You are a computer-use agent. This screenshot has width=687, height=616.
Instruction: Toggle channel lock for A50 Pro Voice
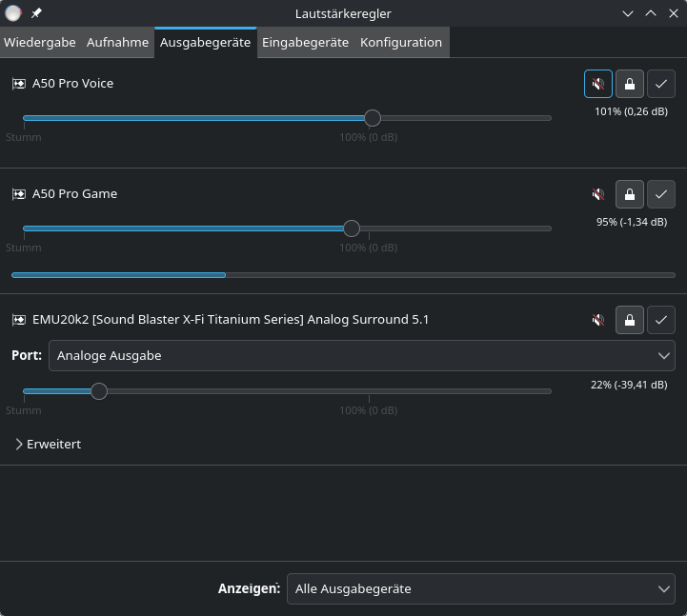pyautogui.click(x=630, y=84)
